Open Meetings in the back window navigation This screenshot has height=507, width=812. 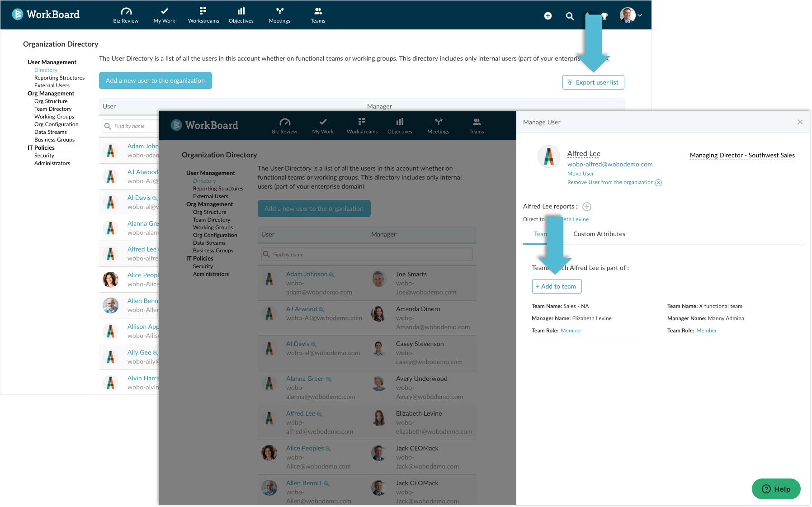pyautogui.click(x=279, y=15)
